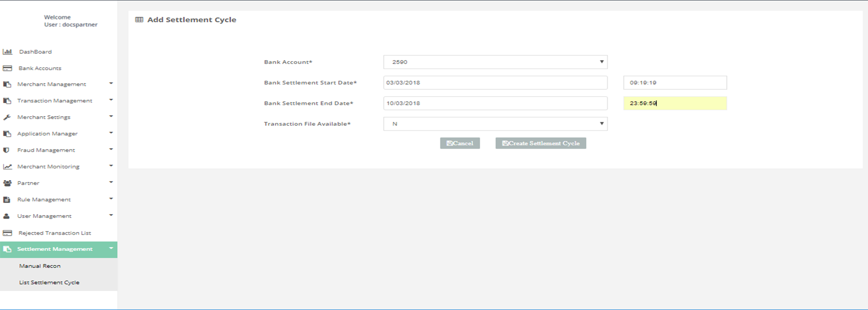Viewport: 868px width, 310px height.
Task: Click the Rule Management document icon
Action: click(6, 200)
